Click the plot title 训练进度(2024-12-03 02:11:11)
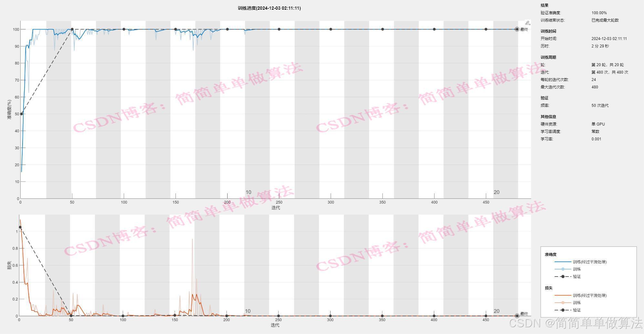 point(269,8)
